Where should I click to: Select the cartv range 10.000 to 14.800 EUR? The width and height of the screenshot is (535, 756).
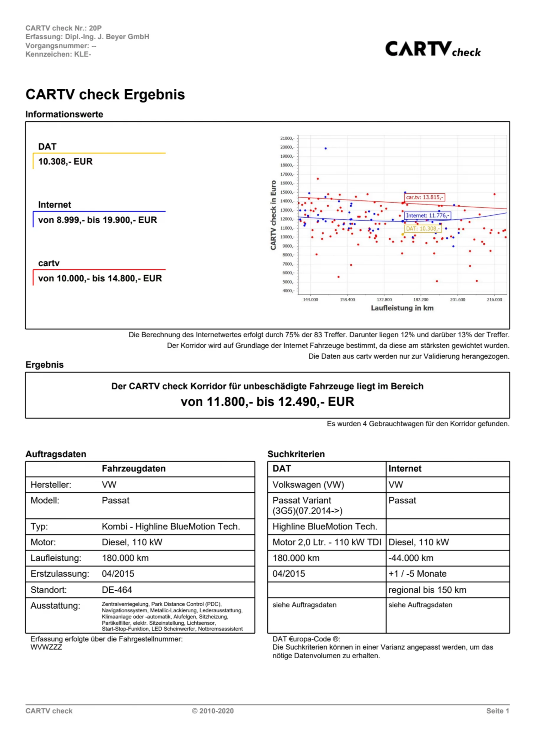click(x=100, y=278)
